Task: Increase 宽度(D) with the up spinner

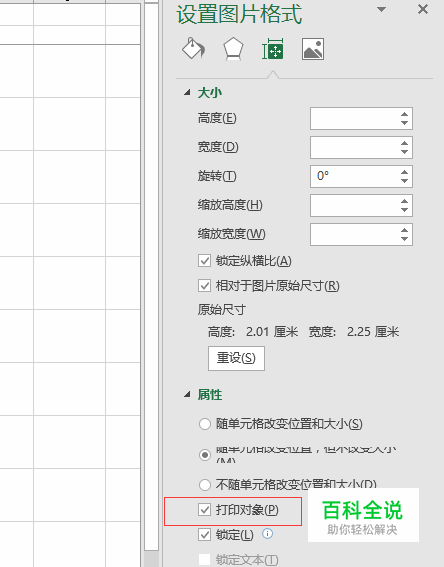Action: pyautogui.click(x=404, y=143)
